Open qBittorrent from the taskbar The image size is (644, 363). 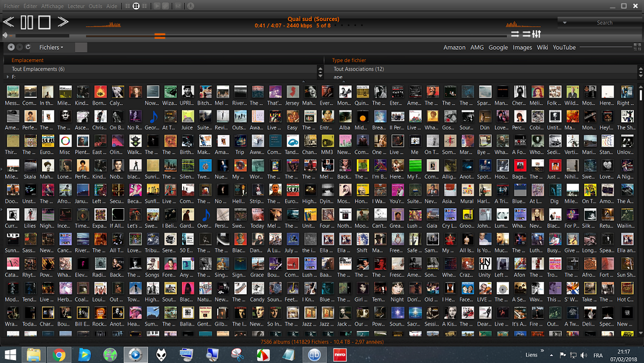(x=314, y=354)
